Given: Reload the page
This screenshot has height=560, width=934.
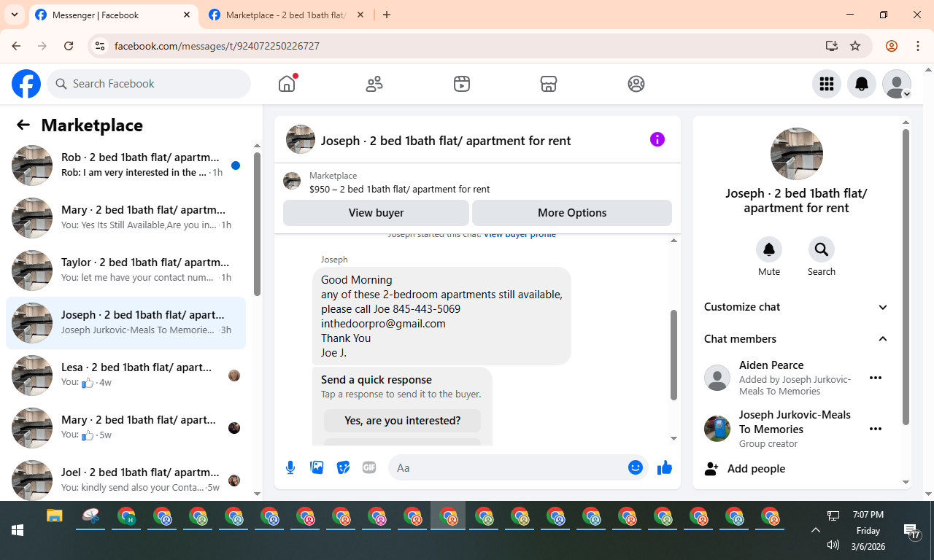Looking at the screenshot, I should tap(69, 46).
